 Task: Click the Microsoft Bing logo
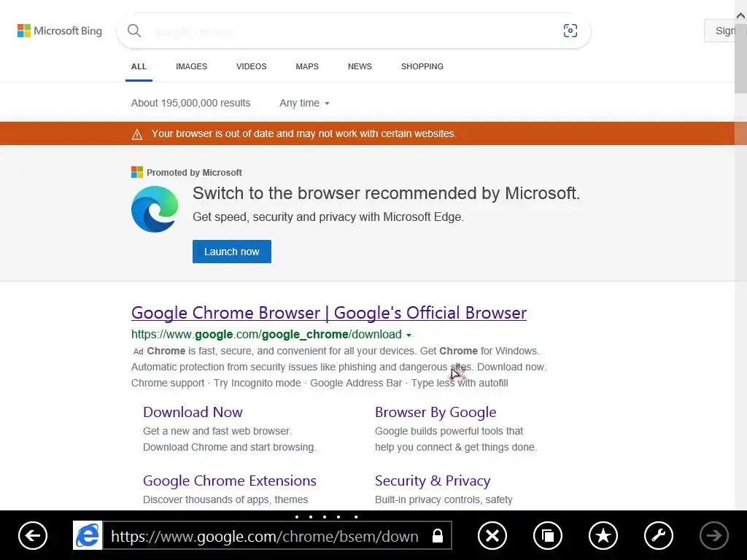coord(60,31)
